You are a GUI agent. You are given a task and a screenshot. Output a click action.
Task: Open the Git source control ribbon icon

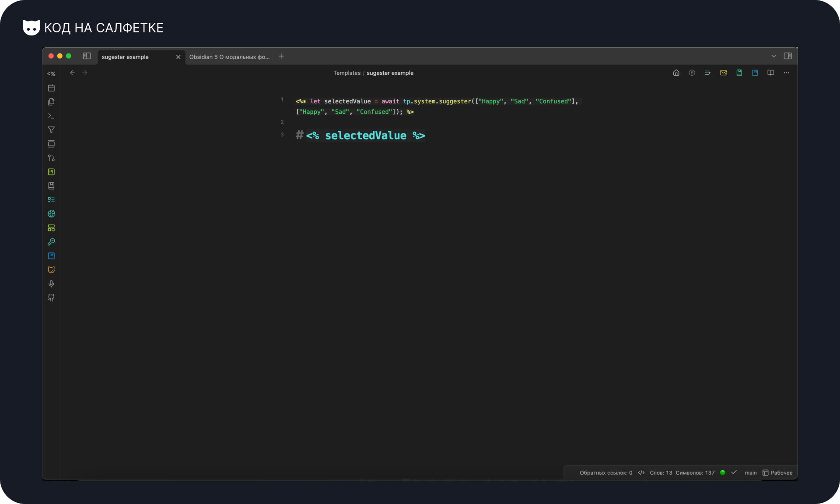click(x=51, y=158)
